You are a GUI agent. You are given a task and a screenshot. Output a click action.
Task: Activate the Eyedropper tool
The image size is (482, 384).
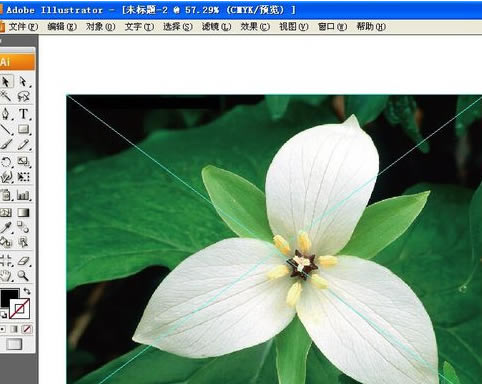[6, 227]
